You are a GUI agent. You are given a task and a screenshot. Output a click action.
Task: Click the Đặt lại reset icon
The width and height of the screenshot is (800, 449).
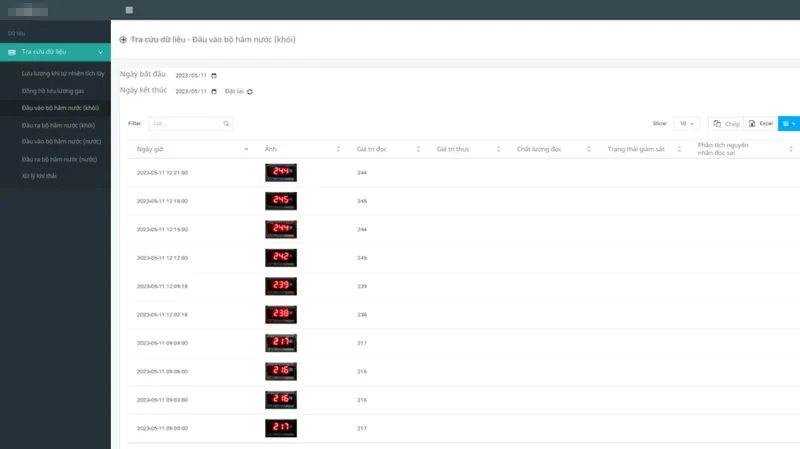250,92
